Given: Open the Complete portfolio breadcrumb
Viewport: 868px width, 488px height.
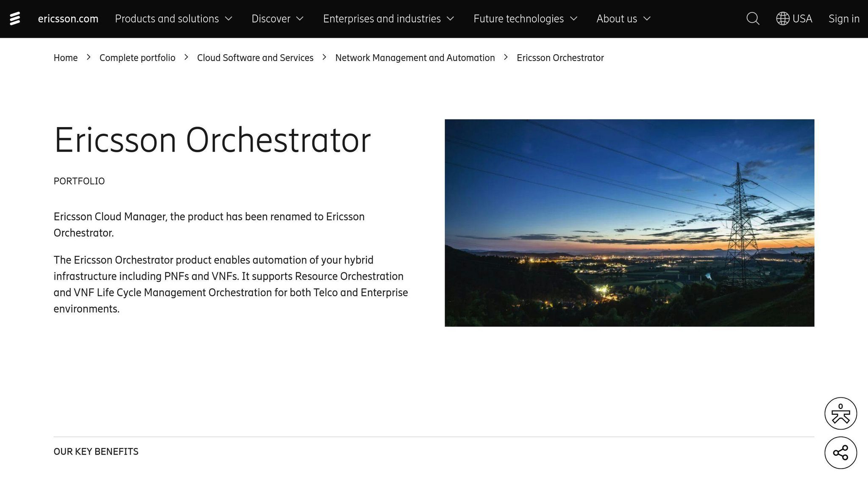Looking at the screenshot, I should (x=137, y=58).
